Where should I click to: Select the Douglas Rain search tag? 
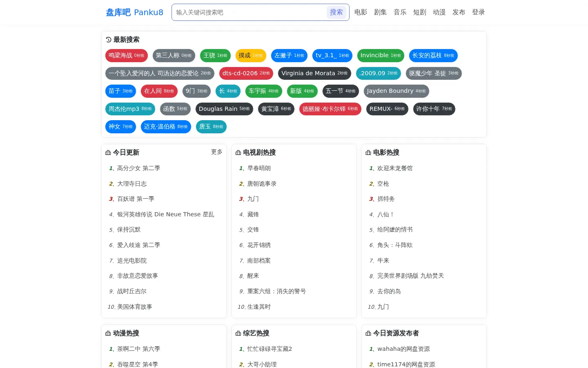point(224,109)
